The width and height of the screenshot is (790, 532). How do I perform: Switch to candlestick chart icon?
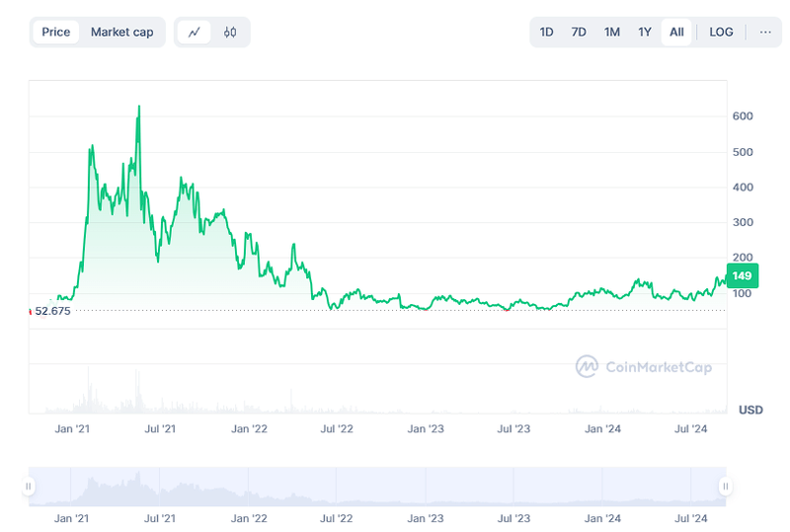click(230, 32)
